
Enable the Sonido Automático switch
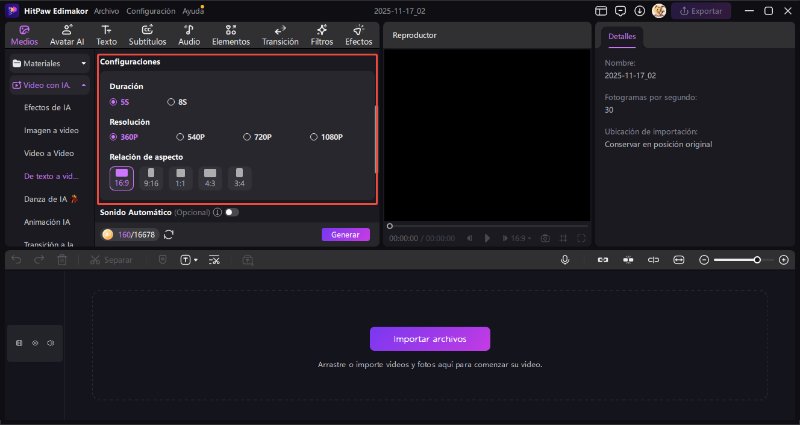[x=231, y=212]
